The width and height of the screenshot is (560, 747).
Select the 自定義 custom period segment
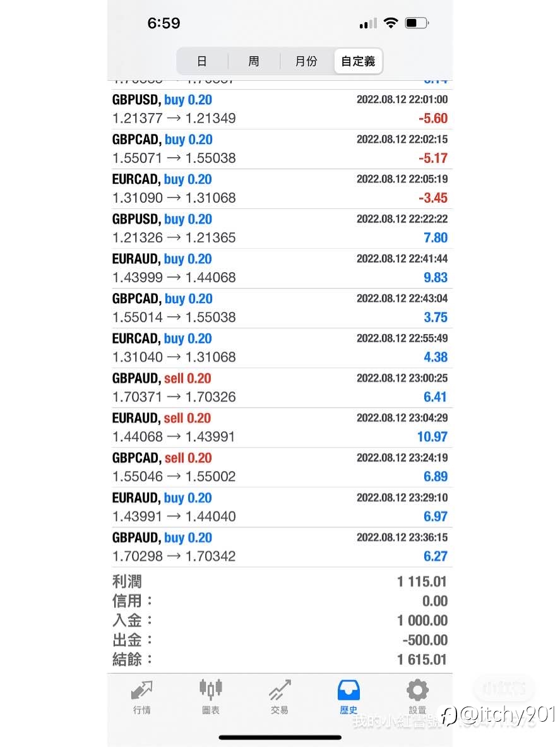(x=358, y=61)
